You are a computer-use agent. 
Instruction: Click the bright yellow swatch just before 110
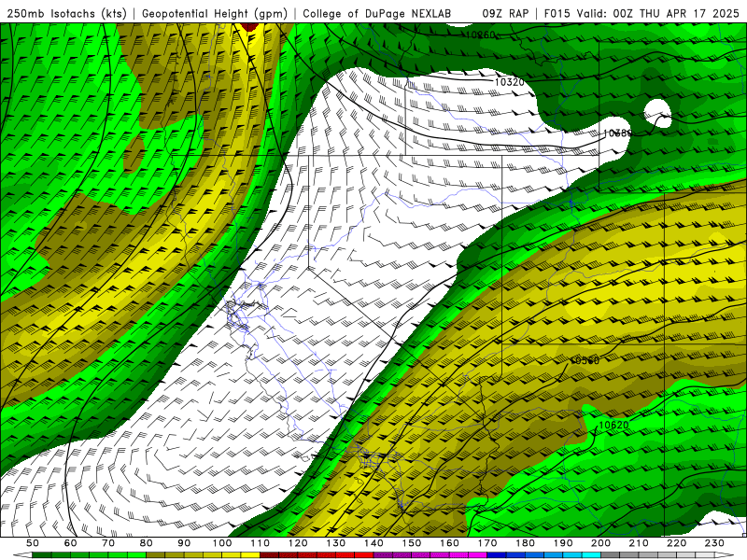click(250, 555)
